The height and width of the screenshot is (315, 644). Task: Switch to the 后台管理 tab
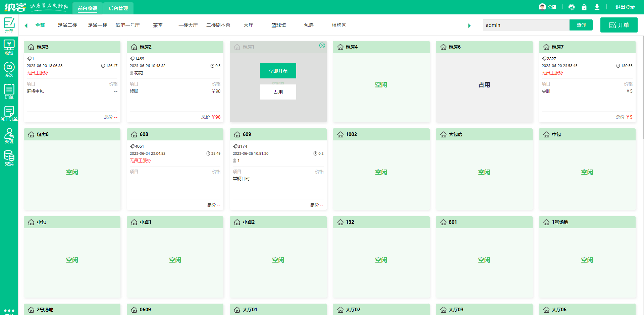click(x=118, y=8)
